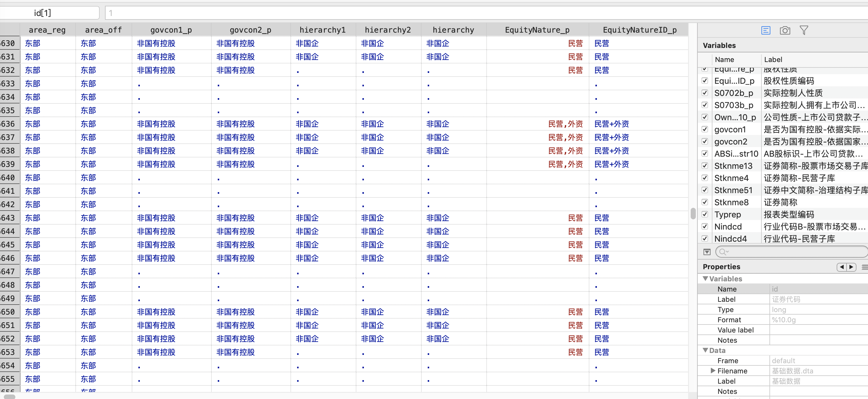Click the Snapshots camera icon
This screenshot has height=399, width=868.
tap(785, 31)
